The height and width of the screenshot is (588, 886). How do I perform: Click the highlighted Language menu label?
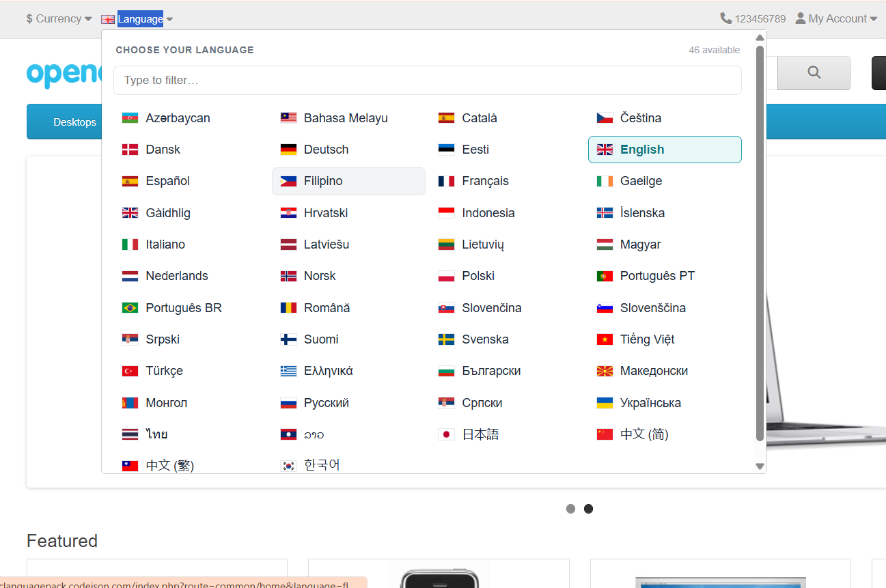click(140, 18)
